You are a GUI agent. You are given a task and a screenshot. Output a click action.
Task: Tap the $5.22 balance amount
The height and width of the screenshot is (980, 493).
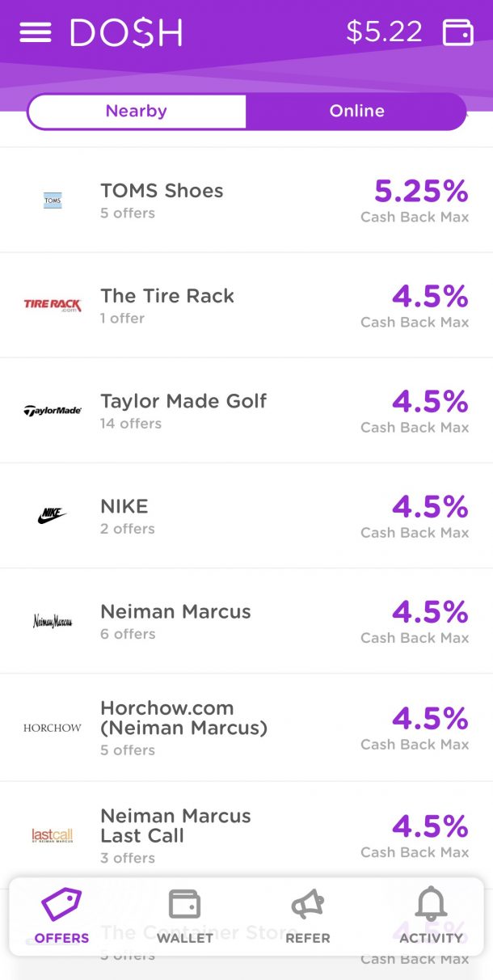(x=384, y=32)
